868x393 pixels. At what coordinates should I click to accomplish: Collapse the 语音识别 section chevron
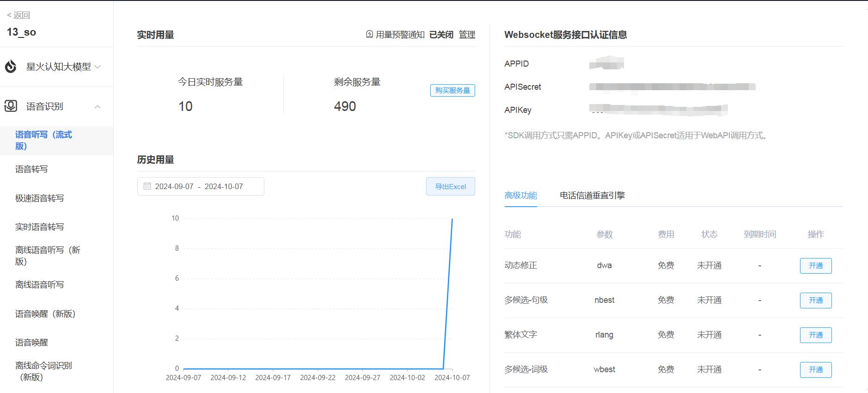pyautogui.click(x=98, y=107)
